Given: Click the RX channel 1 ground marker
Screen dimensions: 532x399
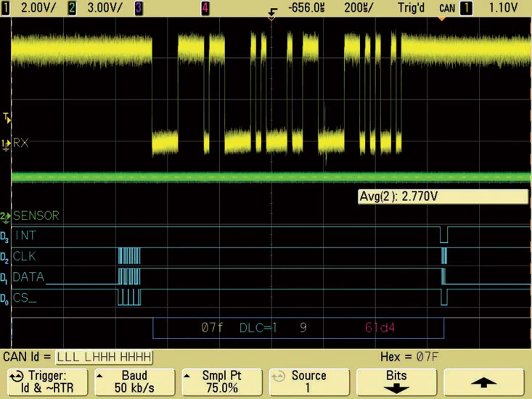Looking at the screenshot, I should 6,144.
